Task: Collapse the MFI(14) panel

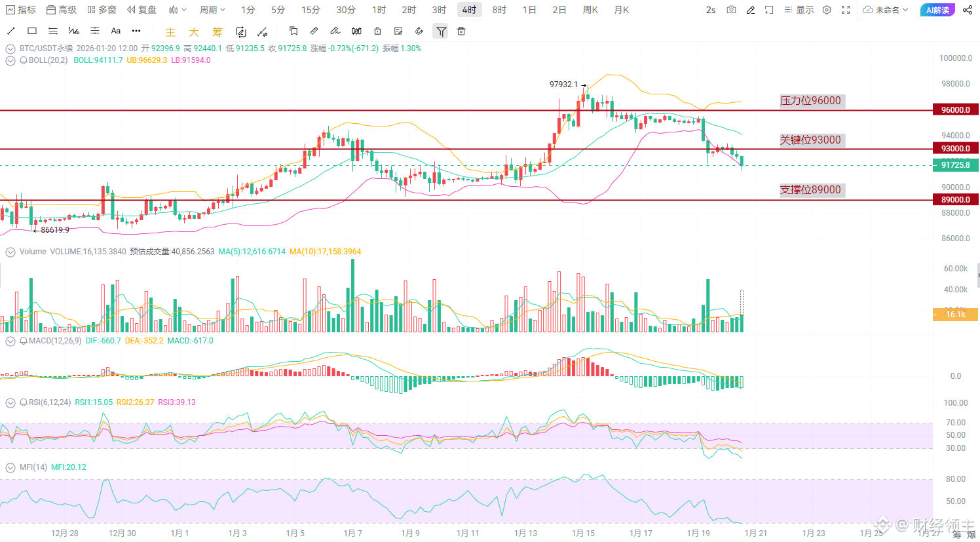Action: [x=10, y=467]
